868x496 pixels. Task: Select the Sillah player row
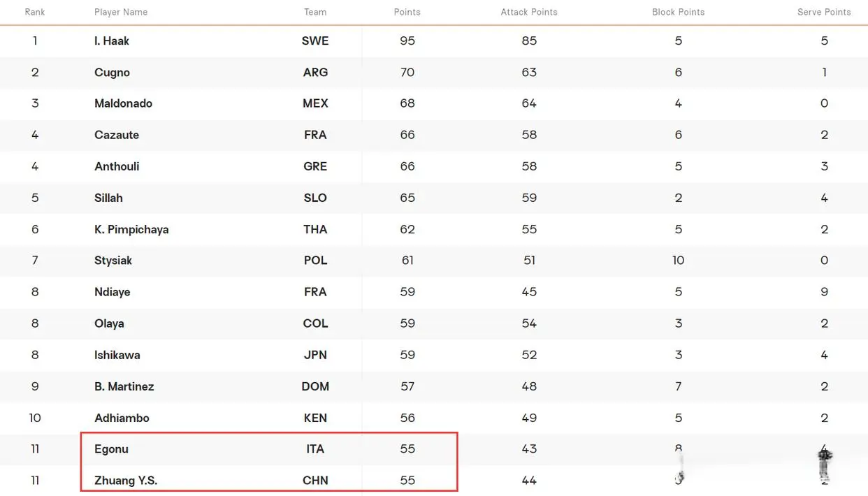pyautogui.click(x=434, y=198)
